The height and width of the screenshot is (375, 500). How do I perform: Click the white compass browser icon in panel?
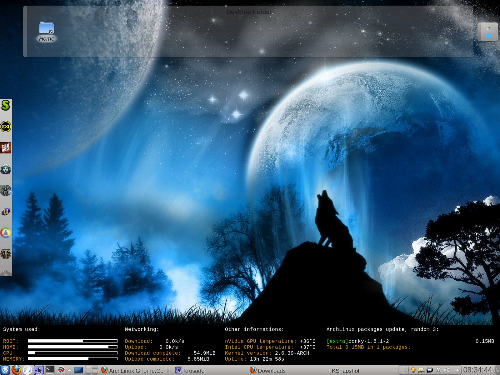[27, 370]
